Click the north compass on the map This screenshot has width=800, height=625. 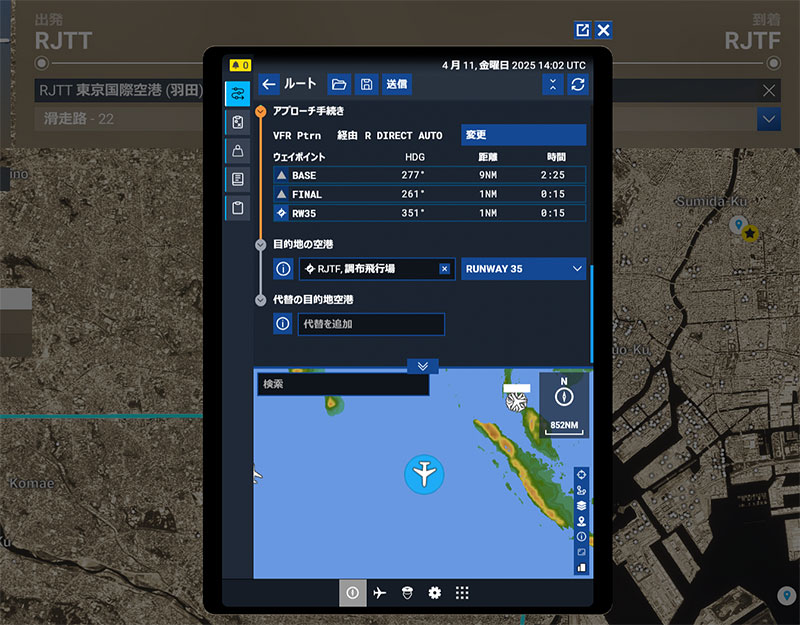564,396
